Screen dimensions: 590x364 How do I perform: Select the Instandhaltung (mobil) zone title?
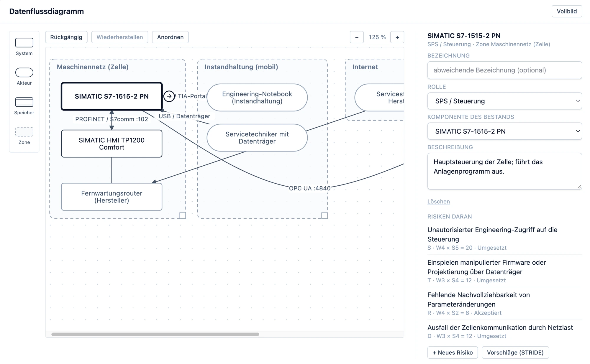click(241, 67)
